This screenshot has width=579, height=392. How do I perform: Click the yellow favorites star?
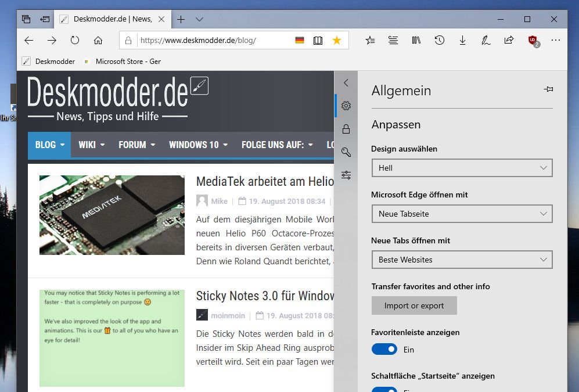(x=336, y=40)
